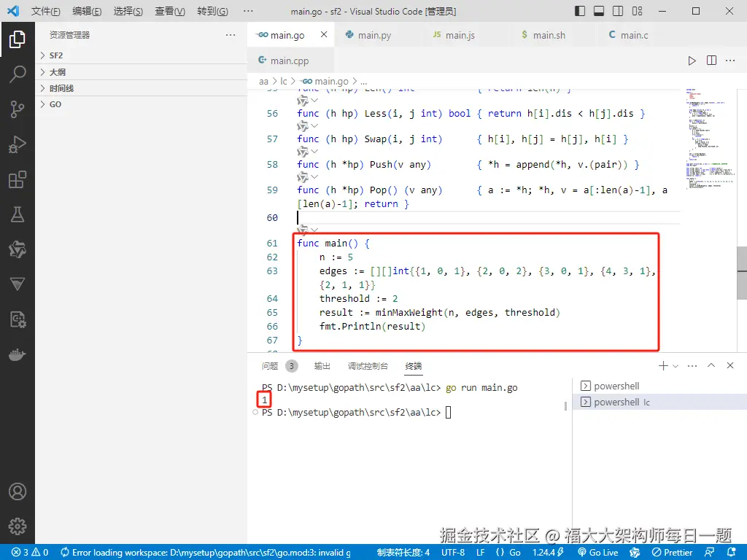The width and height of the screenshot is (747, 560).
Task: Open the 文件(F) menu
Action: [46, 11]
